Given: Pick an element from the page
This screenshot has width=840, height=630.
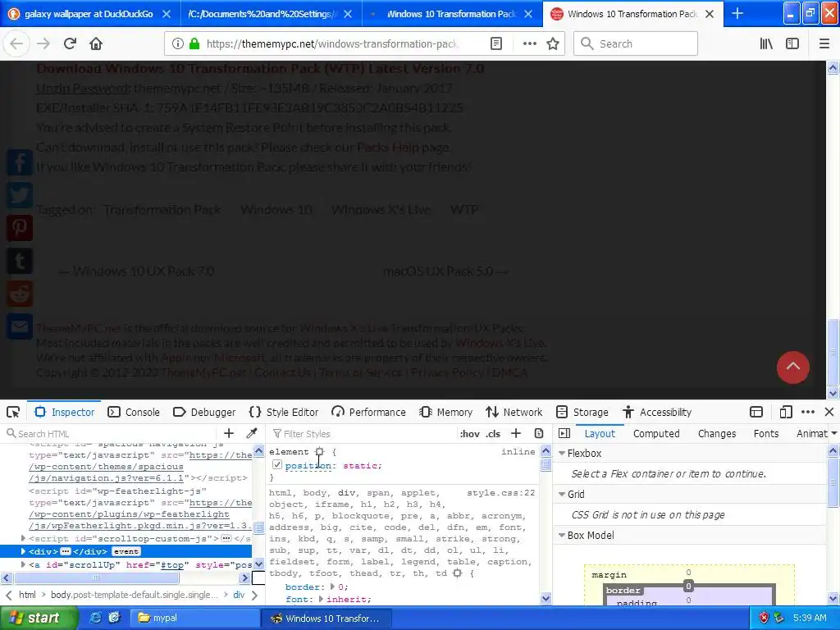Looking at the screenshot, I should point(13,412).
